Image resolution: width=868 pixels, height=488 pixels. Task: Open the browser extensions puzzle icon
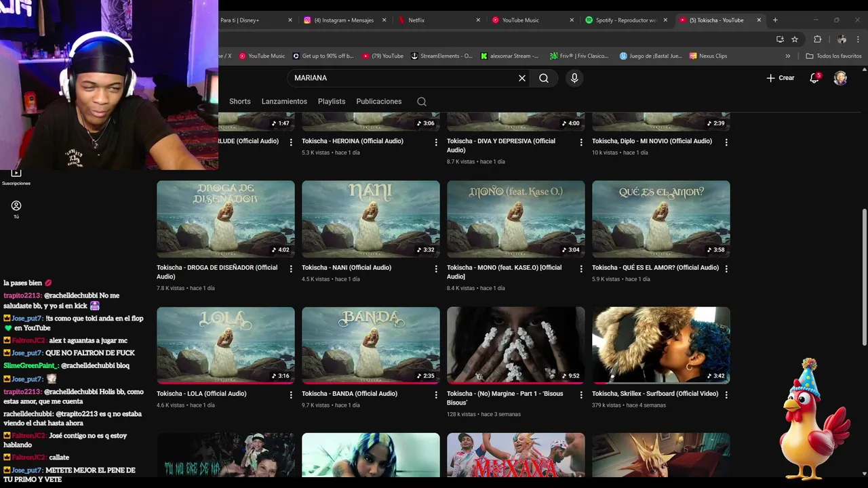coord(817,39)
